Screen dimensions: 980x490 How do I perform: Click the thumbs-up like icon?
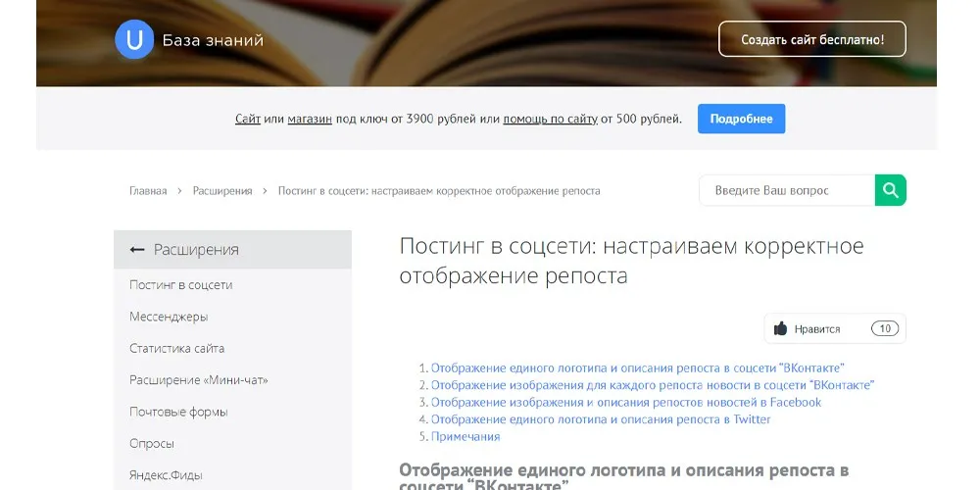(780, 328)
